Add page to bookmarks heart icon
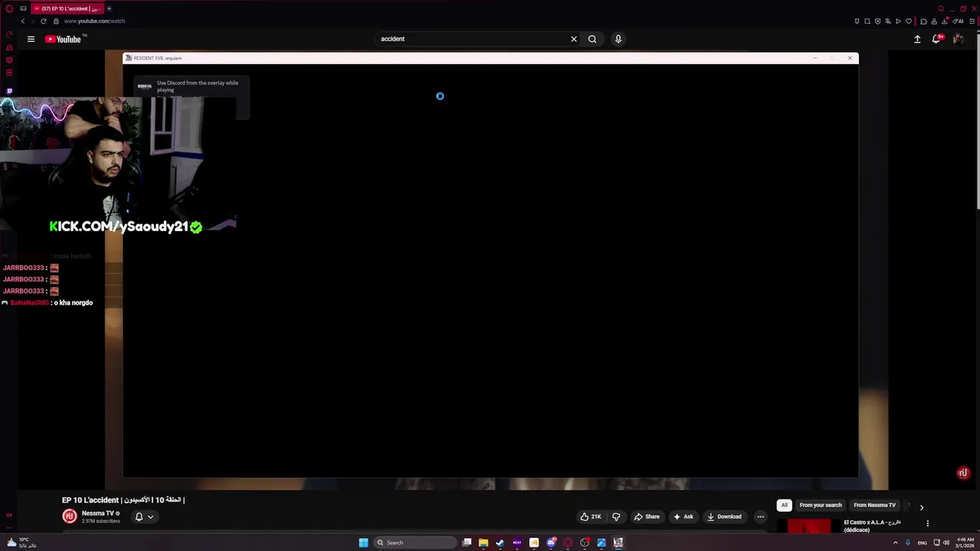Screen dimensions: 980x551 [909, 21]
